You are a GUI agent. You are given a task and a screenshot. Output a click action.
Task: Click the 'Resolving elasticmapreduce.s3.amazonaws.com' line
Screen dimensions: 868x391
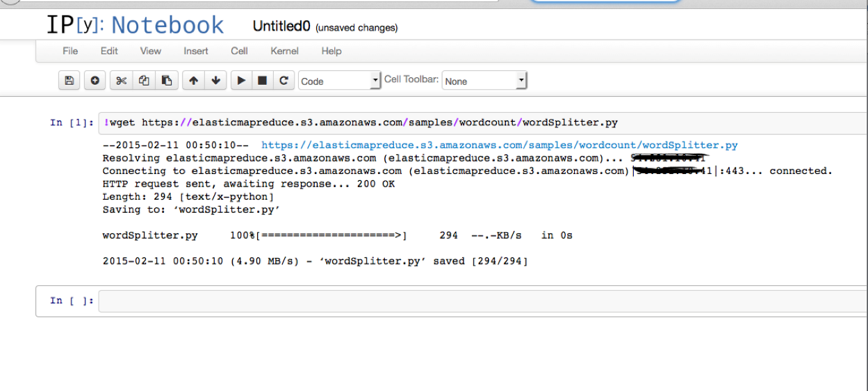(x=403, y=158)
